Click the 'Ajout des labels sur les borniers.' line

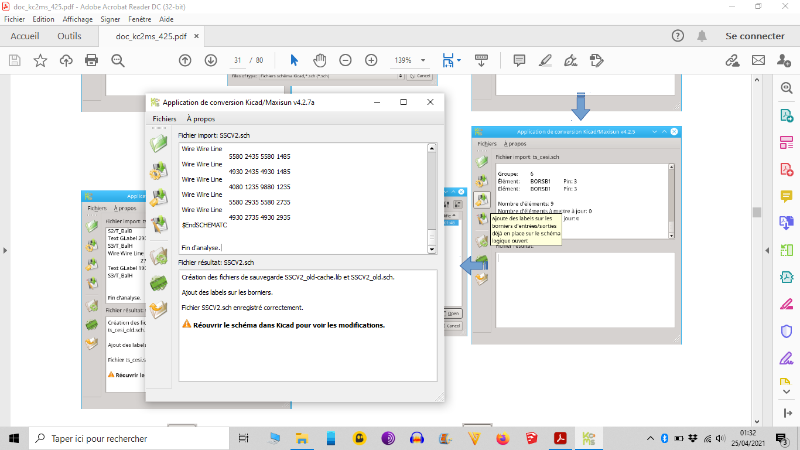227,292
